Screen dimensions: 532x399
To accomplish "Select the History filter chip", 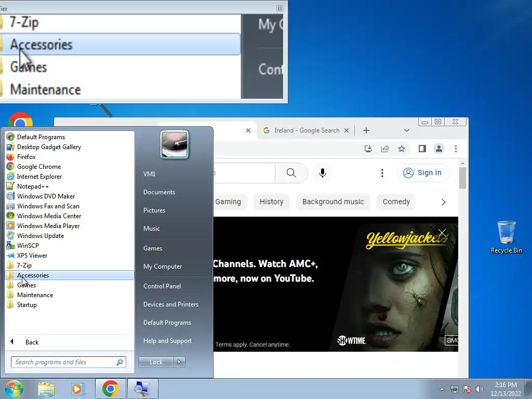I will tap(271, 202).
